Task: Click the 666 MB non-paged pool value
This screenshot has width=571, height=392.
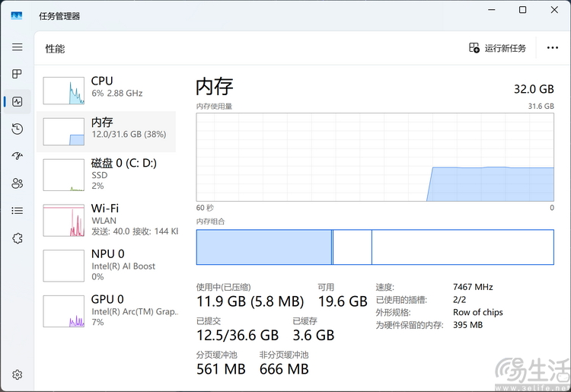Action: click(284, 369)
